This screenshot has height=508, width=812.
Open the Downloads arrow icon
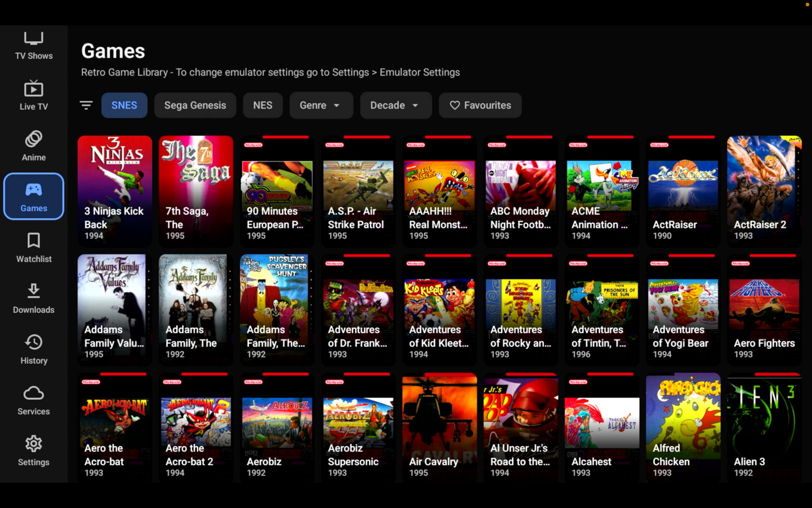(x=33, y=291)
